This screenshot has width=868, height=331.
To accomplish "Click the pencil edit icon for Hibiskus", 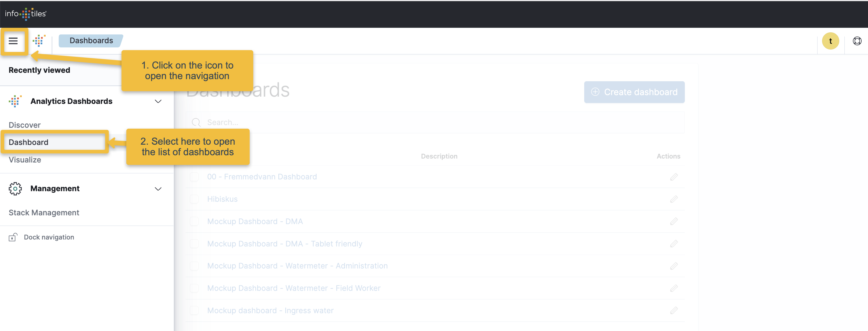I will (674, 199).
